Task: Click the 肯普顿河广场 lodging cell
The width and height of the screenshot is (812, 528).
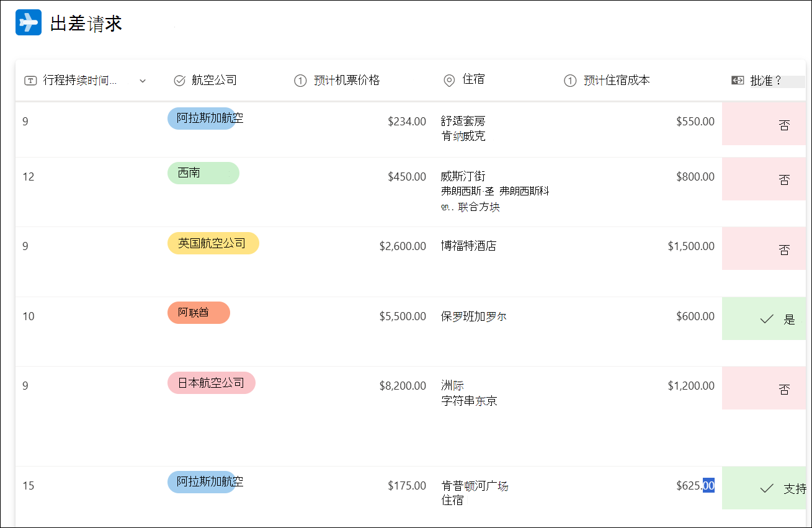Action: 475,486
